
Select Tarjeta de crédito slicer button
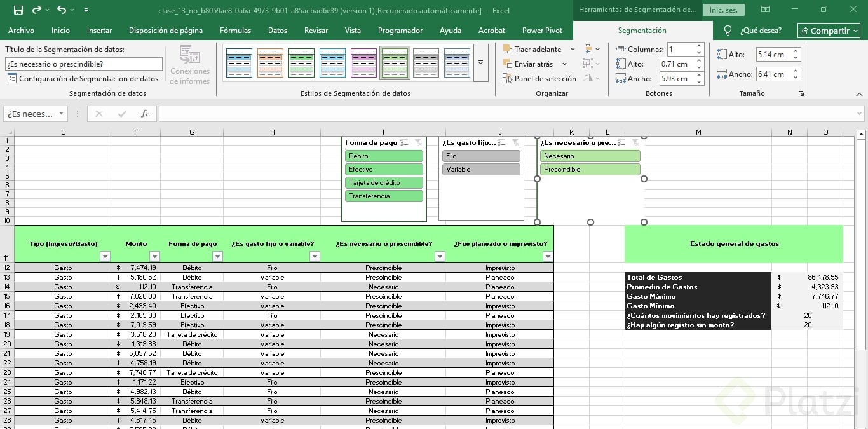(384, 182)
